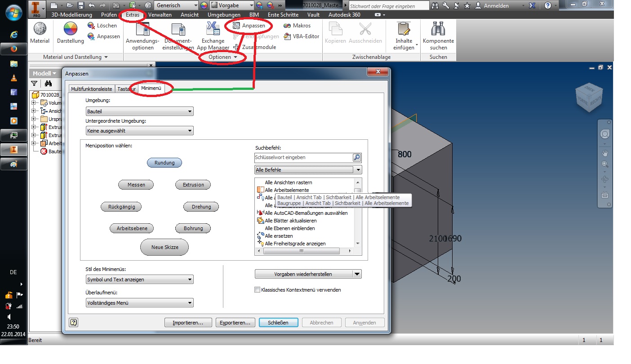This screenshot has height=364, width=631.
Task: Open the Verwalten ribbon tab
Action: (160, 14)
